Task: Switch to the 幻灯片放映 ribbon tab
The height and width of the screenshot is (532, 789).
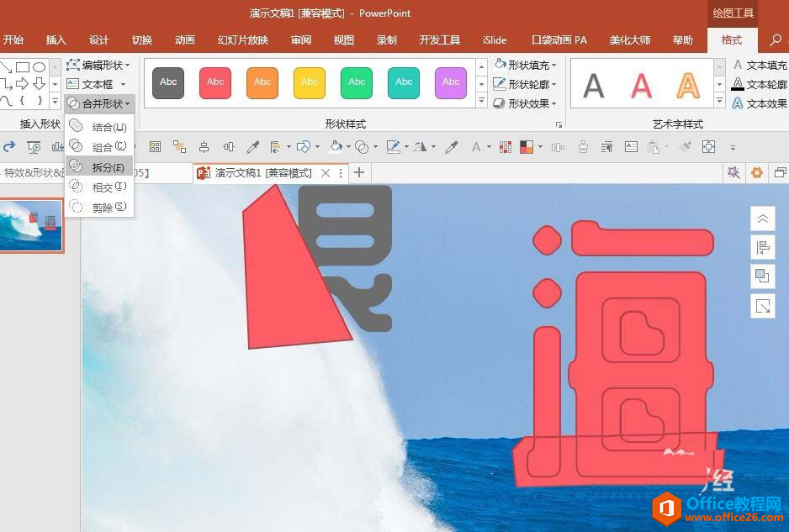Action: coord(243,40)
